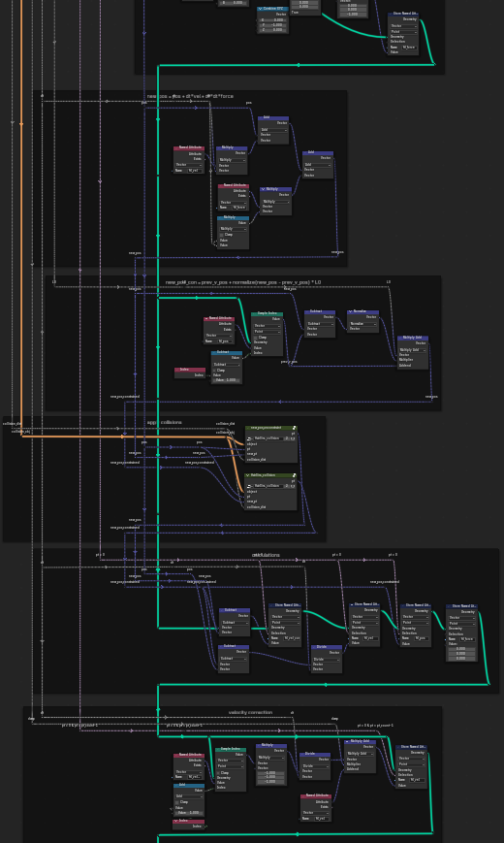The height and width of the screenshot is (843, 504).
Task: Toggle Clamp on velocity correction Sample Index node
Action: (x=219, y=772)
